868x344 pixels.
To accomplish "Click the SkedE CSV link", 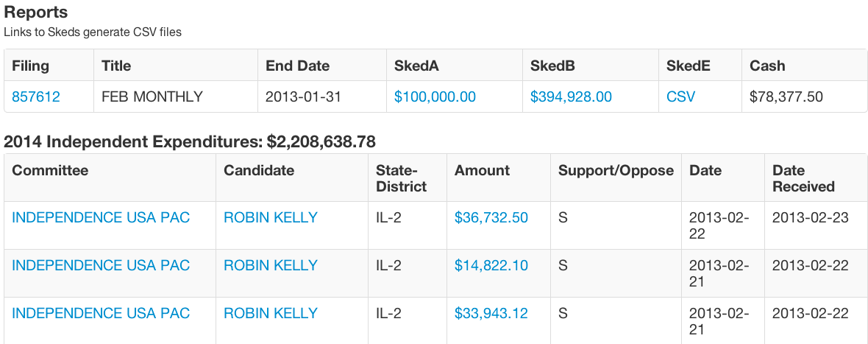I will [680, 96].
